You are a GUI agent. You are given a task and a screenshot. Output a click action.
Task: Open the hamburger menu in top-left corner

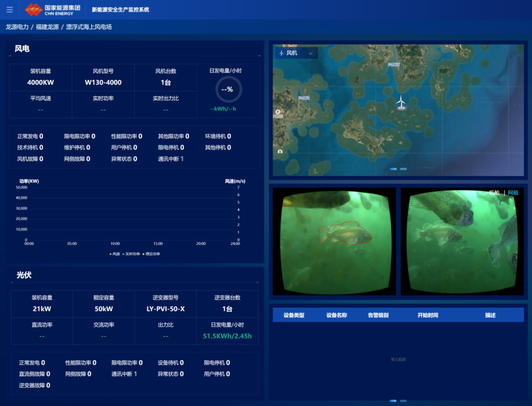coord(10,10)
